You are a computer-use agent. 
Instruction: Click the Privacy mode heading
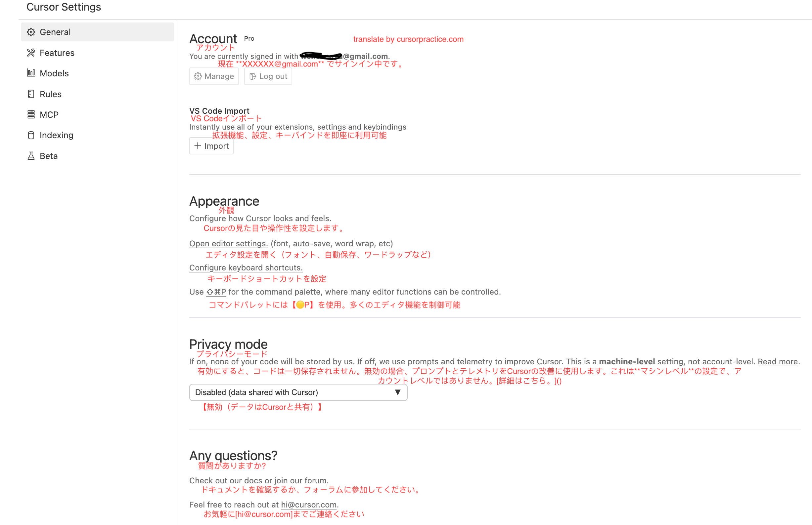click(228, 344)
